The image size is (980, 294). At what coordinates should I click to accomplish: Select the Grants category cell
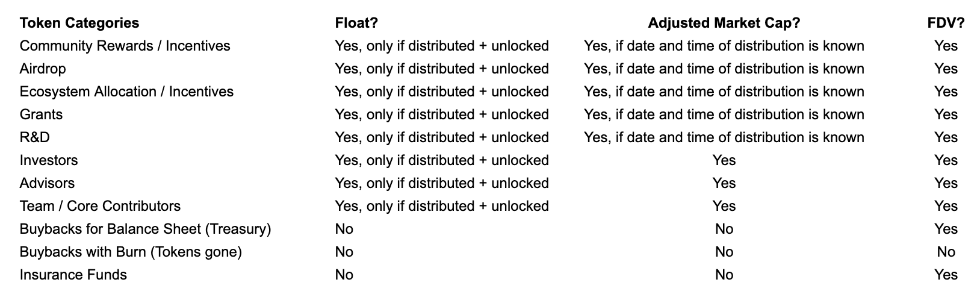[x=41, y=114]
